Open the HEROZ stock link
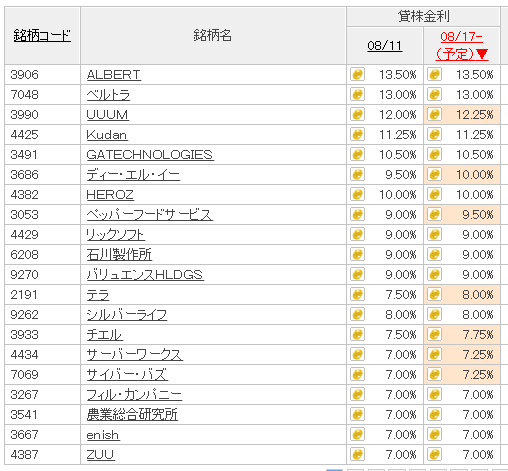Image resolution: width=508 pixels, height=471 pixels. [110, 195]
